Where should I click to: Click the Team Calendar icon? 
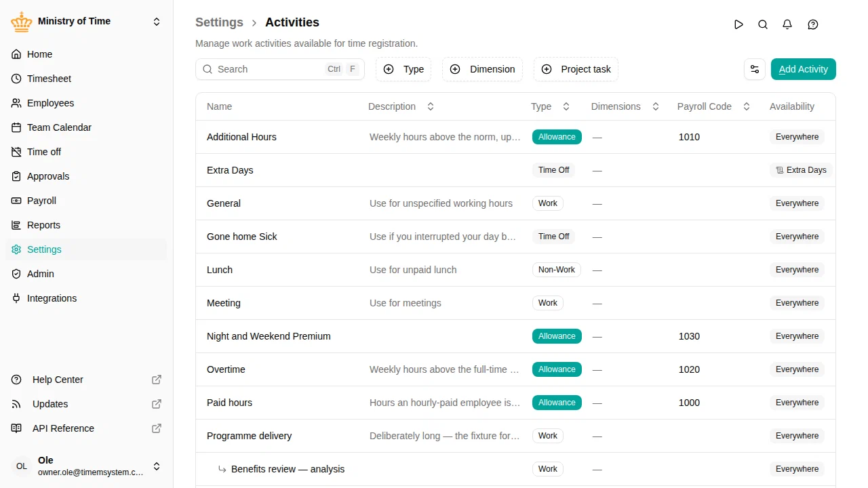tap(16, 127)
